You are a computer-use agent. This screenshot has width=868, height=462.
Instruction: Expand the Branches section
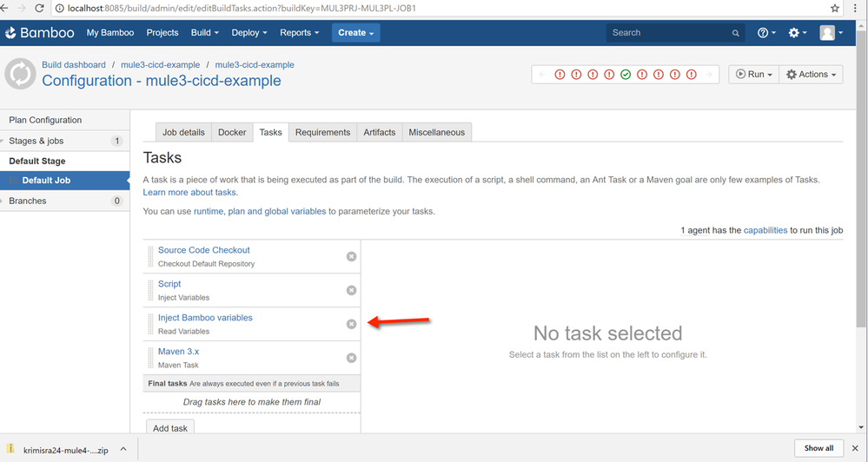(x=3, y=201)
